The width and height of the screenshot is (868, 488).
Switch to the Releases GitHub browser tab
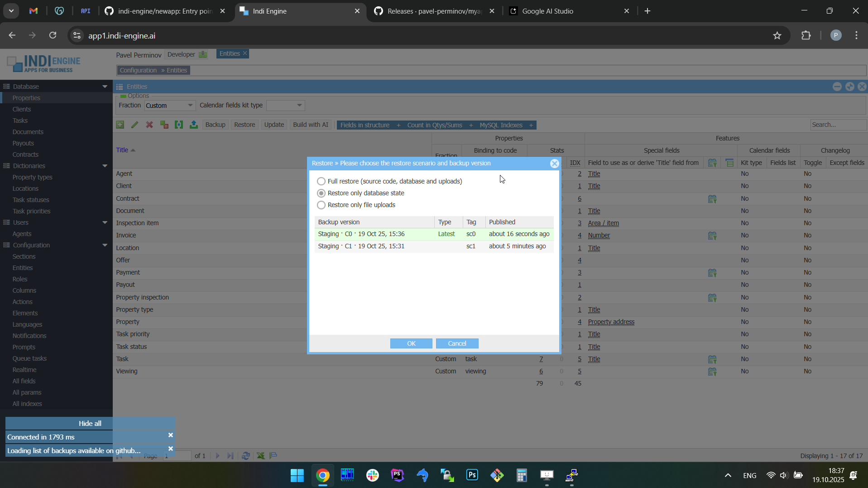[x=434, y=11]
